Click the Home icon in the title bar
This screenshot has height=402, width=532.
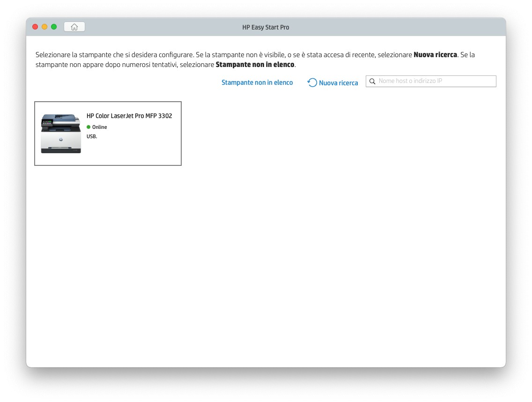pyautogui.click(x=74, y=27)
